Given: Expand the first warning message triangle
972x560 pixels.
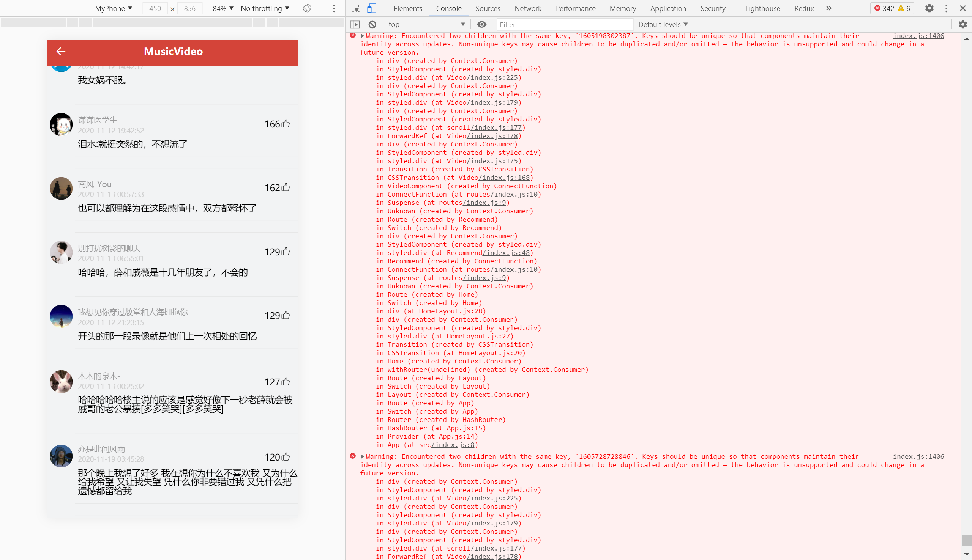Looking at the screenshot, I should 363,36.
